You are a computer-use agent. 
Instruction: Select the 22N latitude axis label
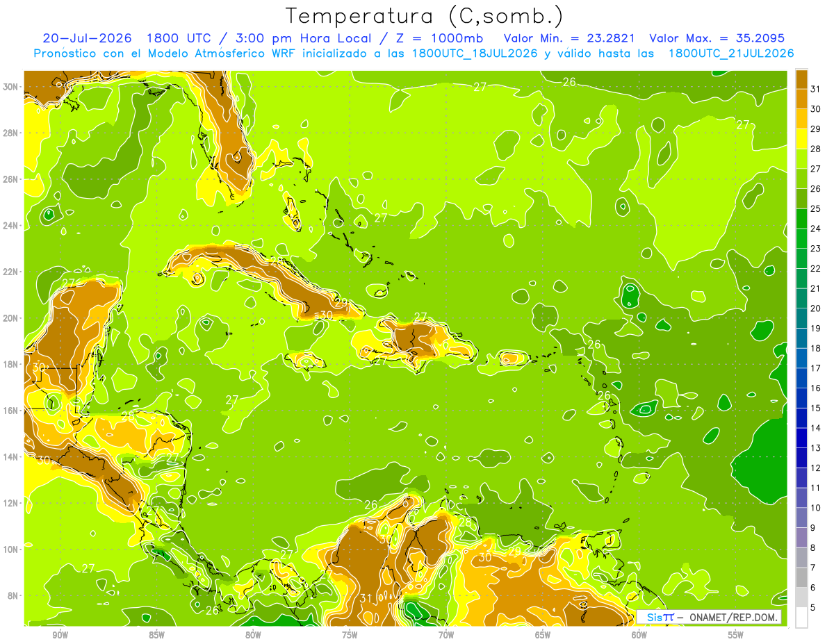point(12,272)
